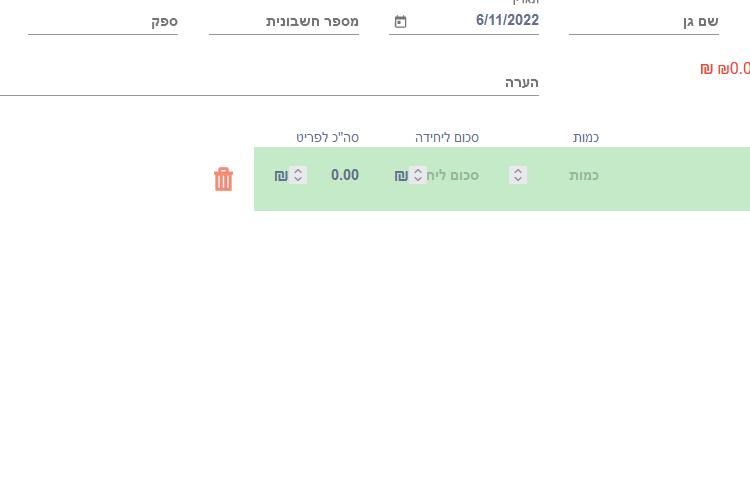Click the shekel symbol beside the 0.00 total

coord(281,176)
